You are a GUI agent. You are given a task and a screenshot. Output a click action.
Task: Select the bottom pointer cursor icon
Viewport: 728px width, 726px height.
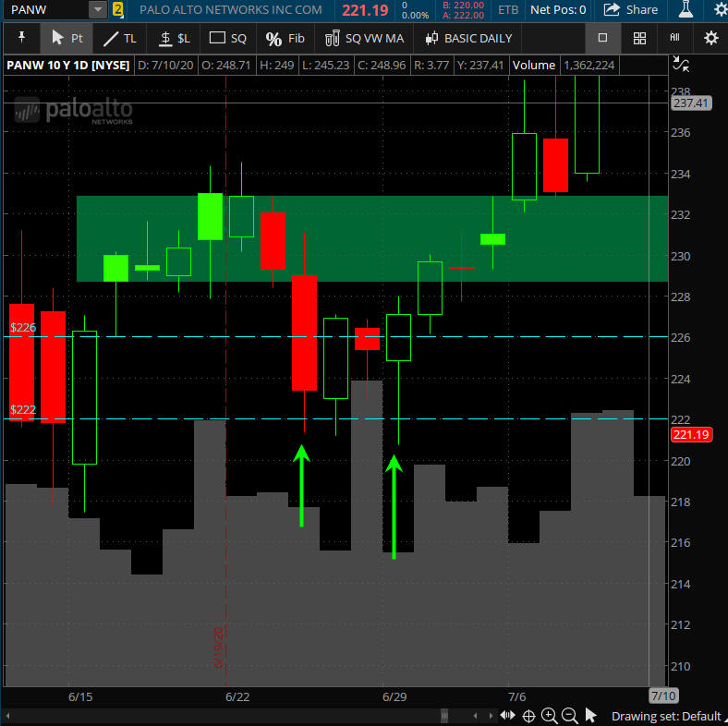point(590,715)
